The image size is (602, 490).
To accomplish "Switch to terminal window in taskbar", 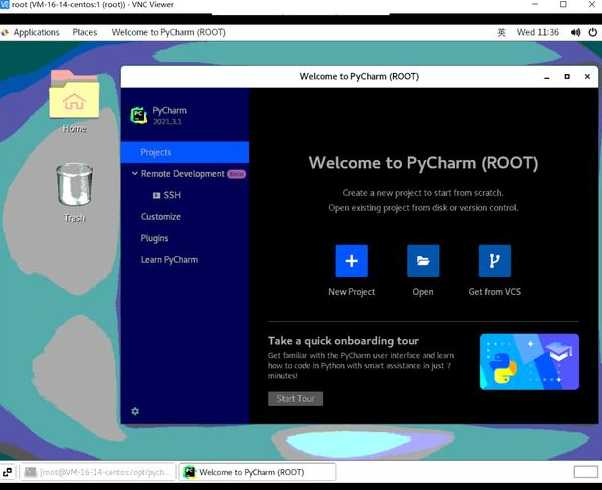I will (98, 472).
